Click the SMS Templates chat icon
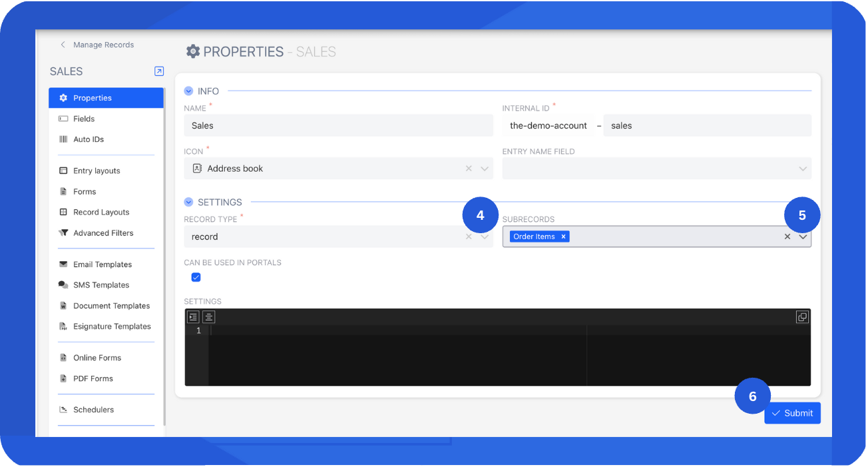Viewport: 868px width, 469px height. coord(63,285)
